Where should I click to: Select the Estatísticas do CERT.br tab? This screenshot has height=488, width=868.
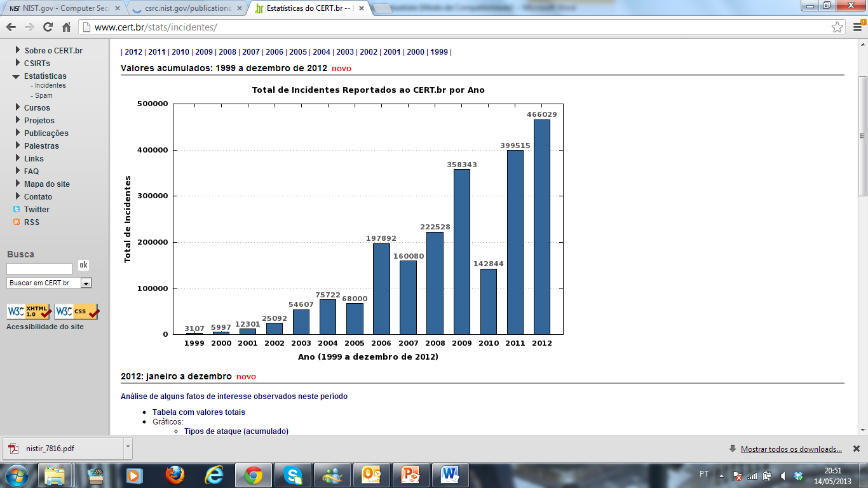[x=308, y=8]
